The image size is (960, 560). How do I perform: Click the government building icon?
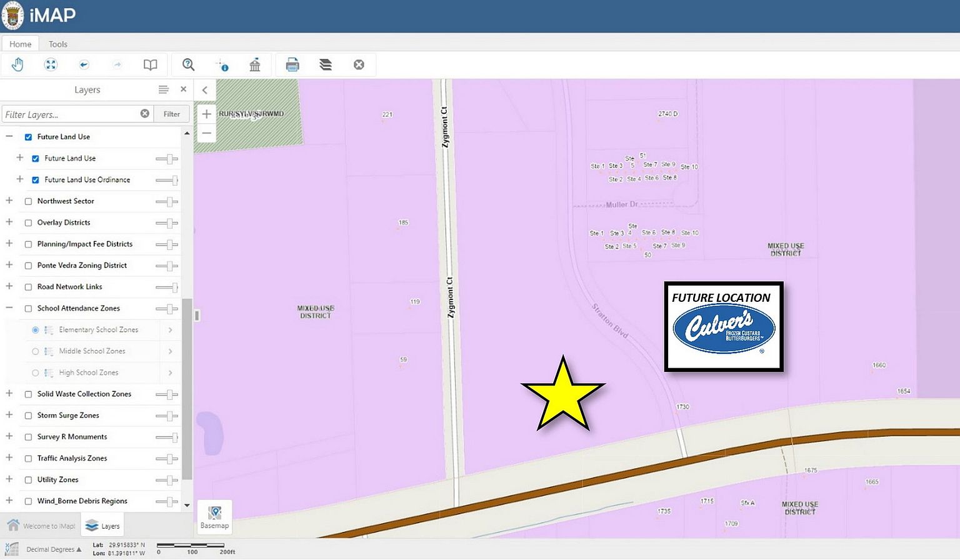pos(255,64)
